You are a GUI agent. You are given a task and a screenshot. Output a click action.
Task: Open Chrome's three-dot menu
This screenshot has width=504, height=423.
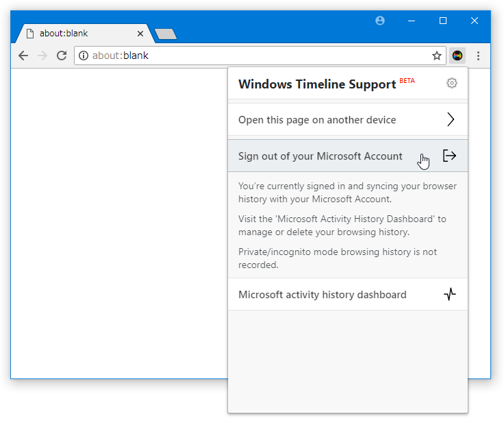point(478,56)
